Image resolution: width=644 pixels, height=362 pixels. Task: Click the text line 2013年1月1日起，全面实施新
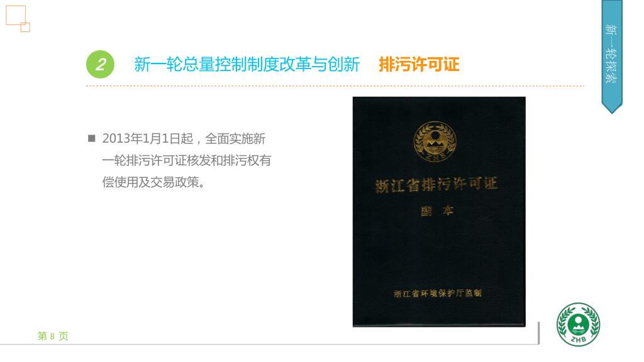(184, 139)
